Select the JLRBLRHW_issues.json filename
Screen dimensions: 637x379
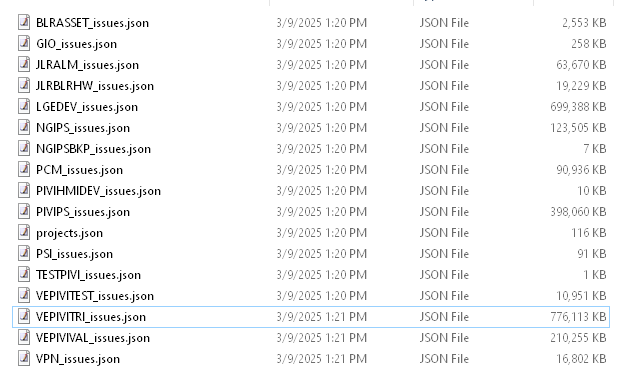pyautogui.click(x=95, y=86)
